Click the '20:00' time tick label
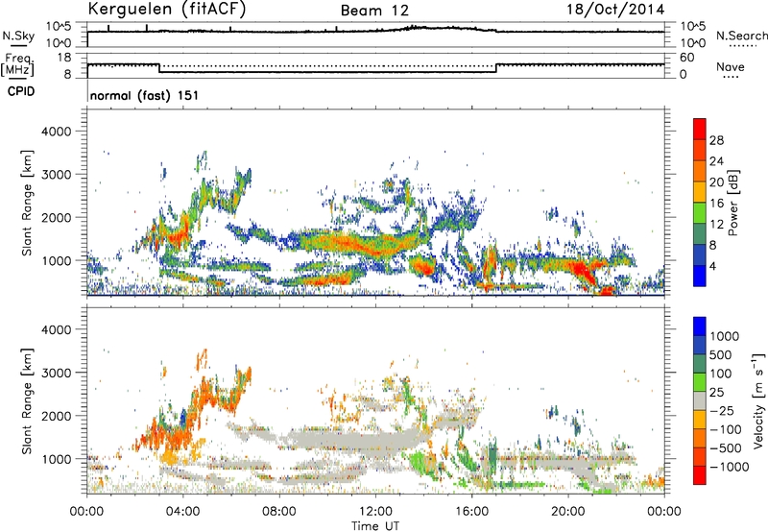The width and height of the screenshot is (768, 532). coord(568,512)
